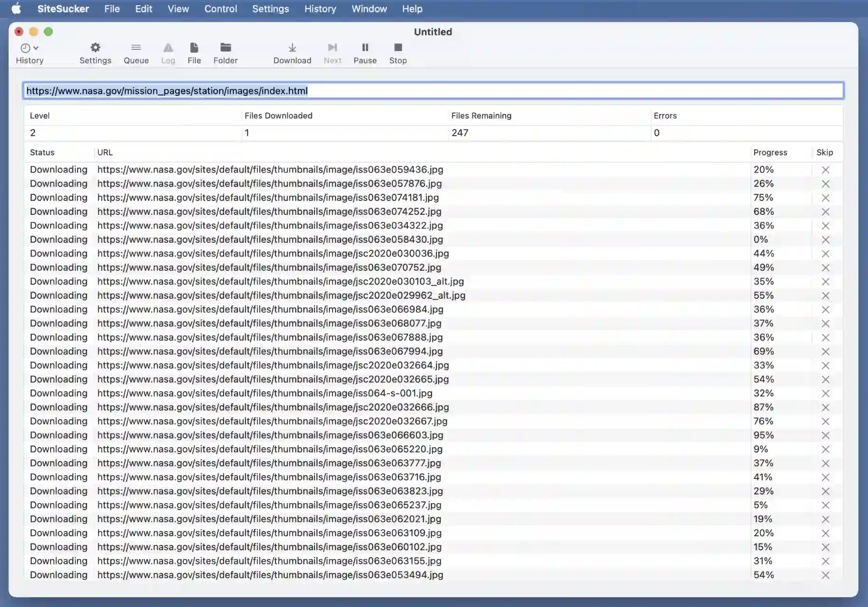Open the Edit menu
This screenshot has width=868, height=607.
click(144, 9)
